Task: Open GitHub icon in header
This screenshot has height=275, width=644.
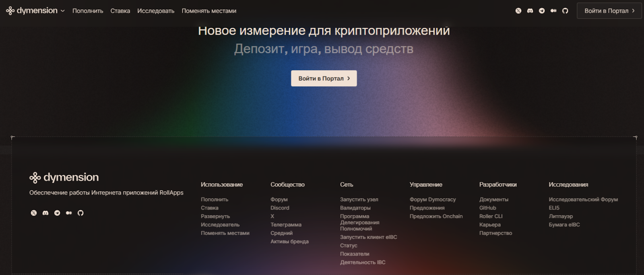Action: point(565,11)
